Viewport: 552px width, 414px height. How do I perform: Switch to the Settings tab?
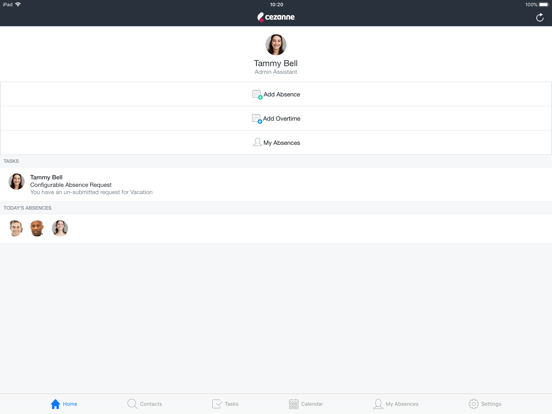(485, 404)
